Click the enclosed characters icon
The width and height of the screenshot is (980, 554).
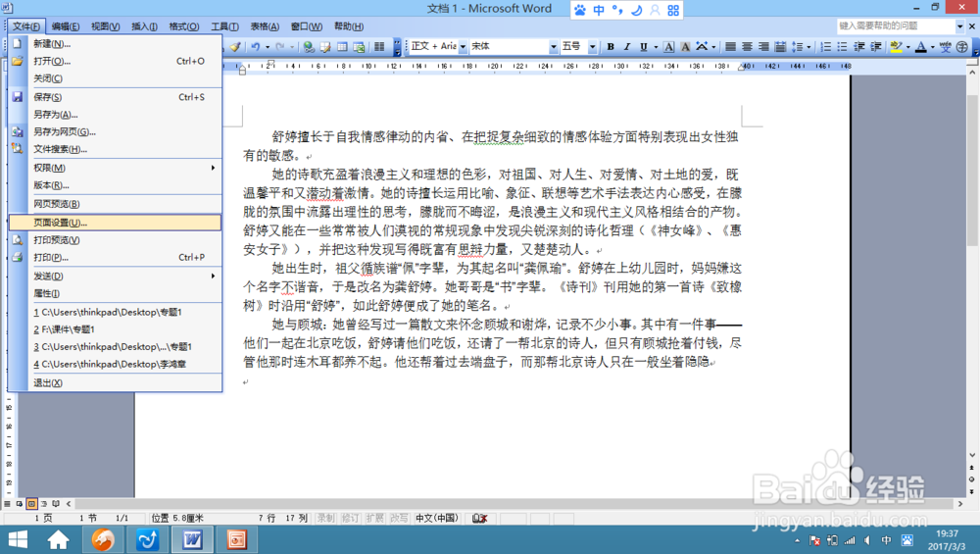click(962, 47)
